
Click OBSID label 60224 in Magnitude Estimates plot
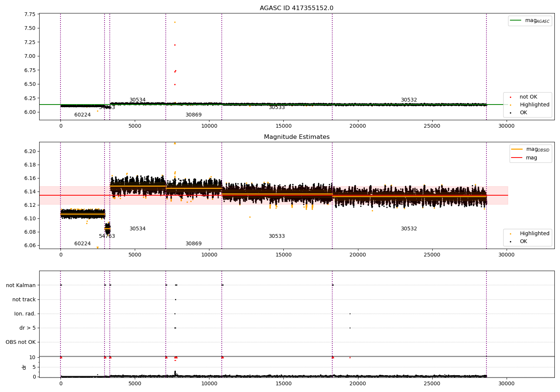(x=83, y=244)
